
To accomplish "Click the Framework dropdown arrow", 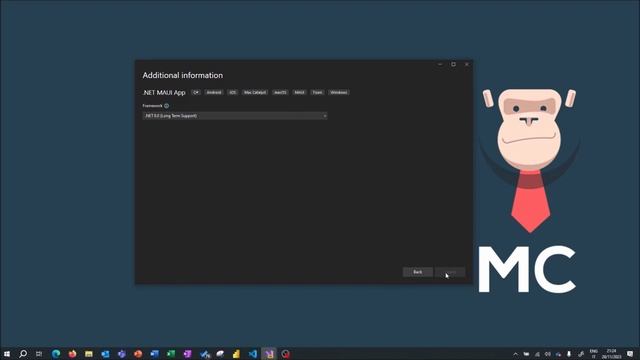I will [x=324, y=116].
